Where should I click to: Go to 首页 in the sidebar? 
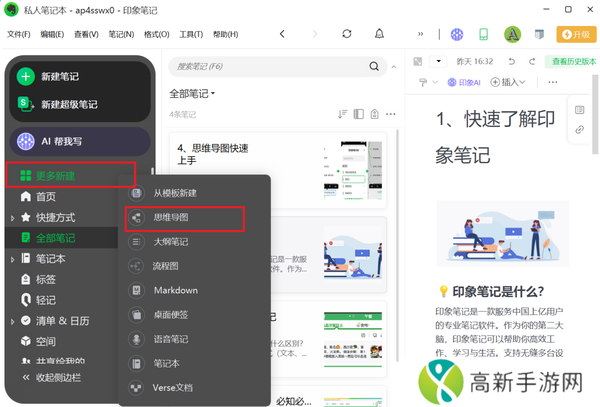[x=46, y=197]
